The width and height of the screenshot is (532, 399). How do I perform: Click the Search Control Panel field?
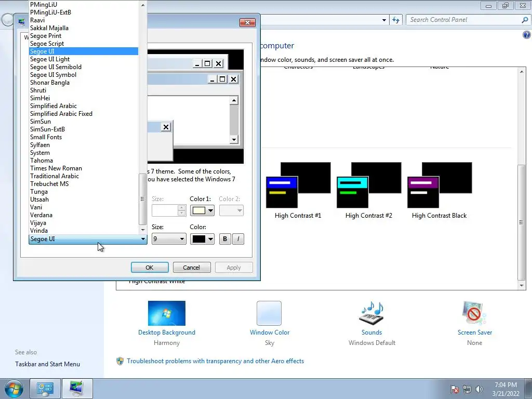pos(464,20)
